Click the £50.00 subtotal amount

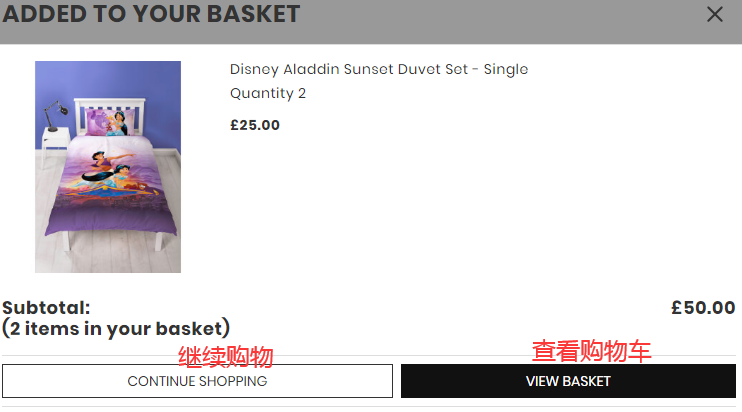pyautogui.click(x=702, y=308)
